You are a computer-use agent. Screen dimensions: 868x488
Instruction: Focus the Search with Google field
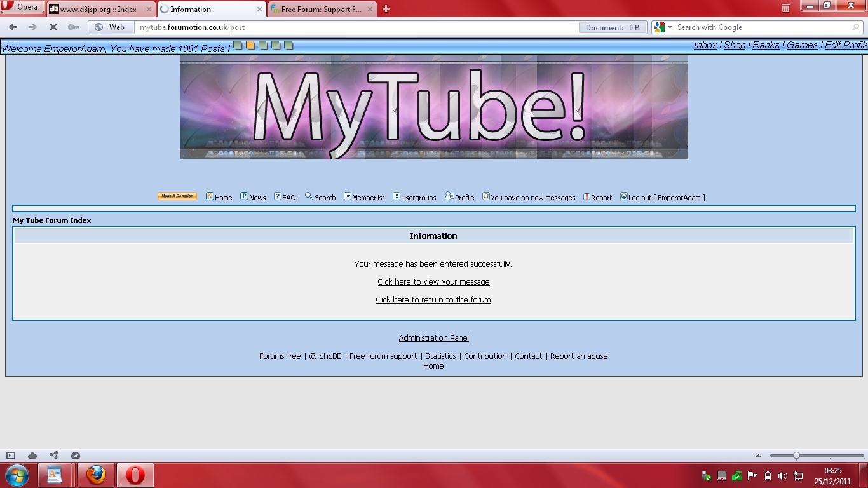click(x=761, y=27)
